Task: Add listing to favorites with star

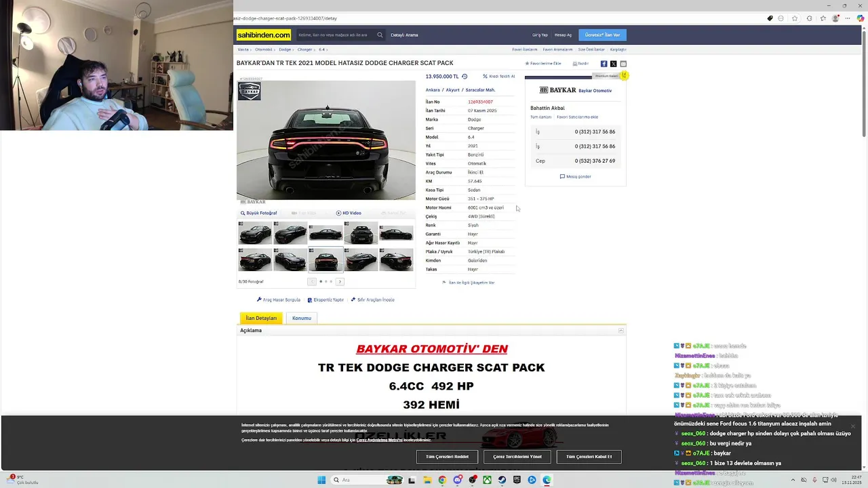Action: (543, 63)
